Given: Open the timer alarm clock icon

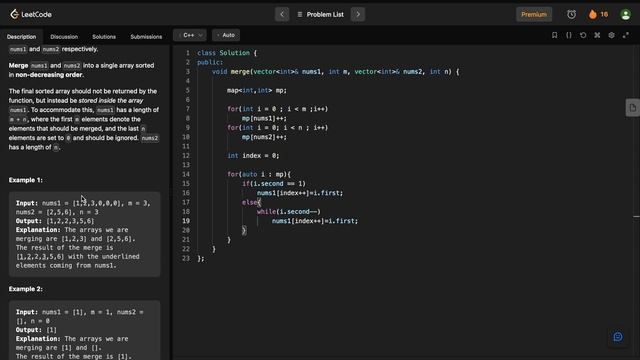Looking at the screenshot, I should [571, 14].
